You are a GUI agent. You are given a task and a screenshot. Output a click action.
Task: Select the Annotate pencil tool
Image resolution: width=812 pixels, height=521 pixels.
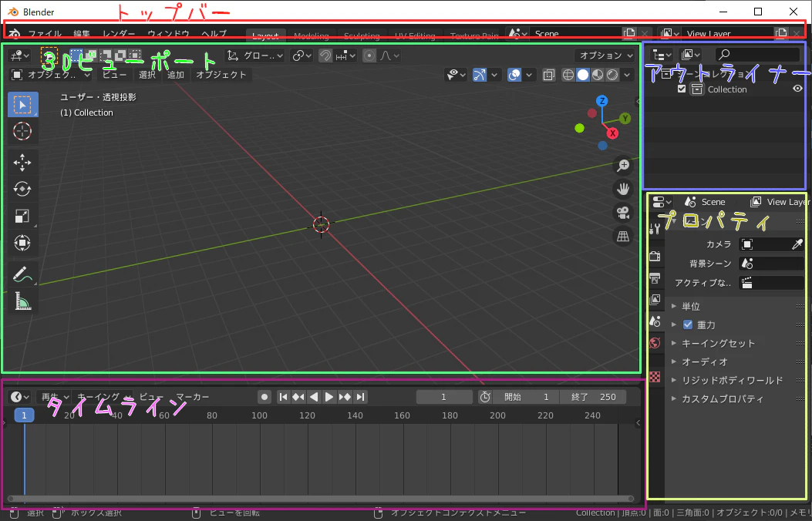[x=22, y=274]
